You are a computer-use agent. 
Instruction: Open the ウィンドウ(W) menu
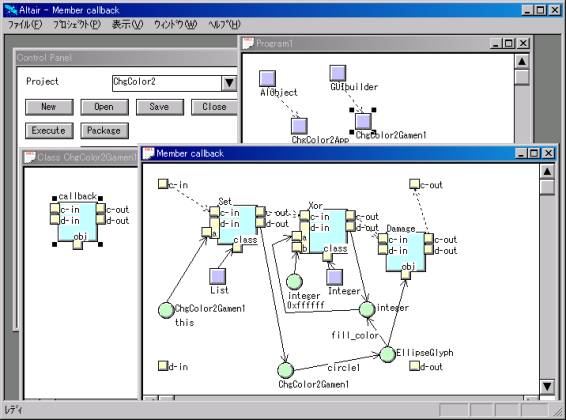point(175,25)
